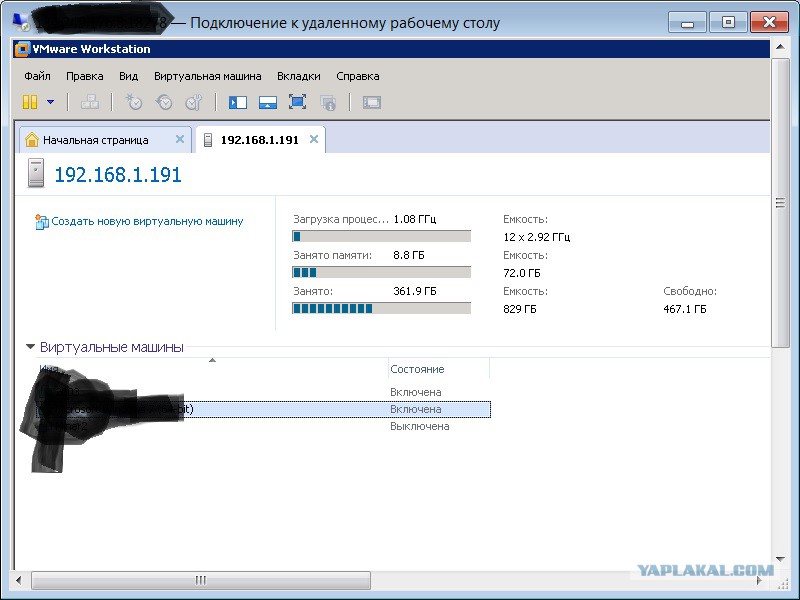The image size is (800, 600).
Task: Click the horizontal scrollbar left arrow
Action: click(x=19, y=581)
